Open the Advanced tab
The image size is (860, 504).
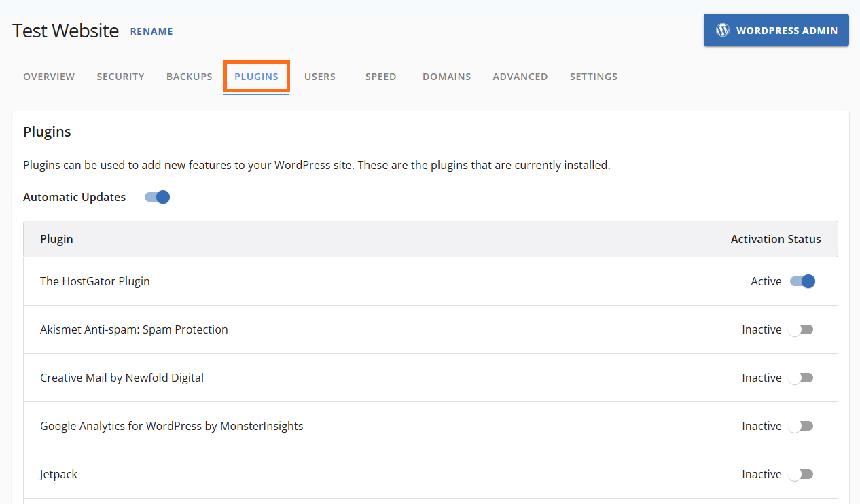tap(520, 77)
